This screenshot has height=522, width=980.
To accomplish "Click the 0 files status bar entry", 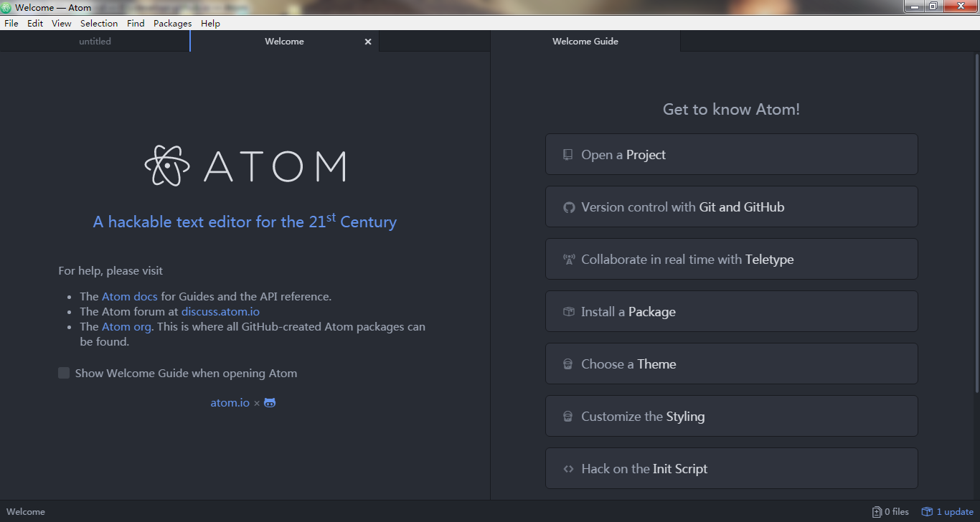I will (890, 512).
